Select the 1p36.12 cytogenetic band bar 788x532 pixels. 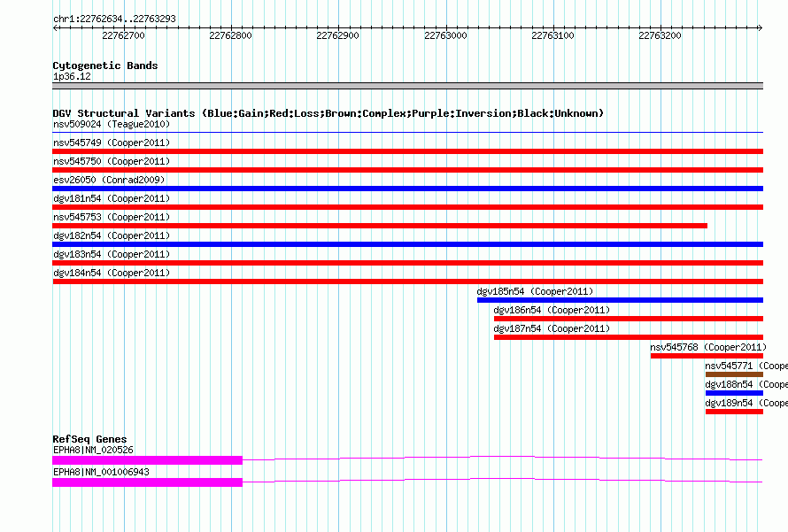tap(407, 86)
